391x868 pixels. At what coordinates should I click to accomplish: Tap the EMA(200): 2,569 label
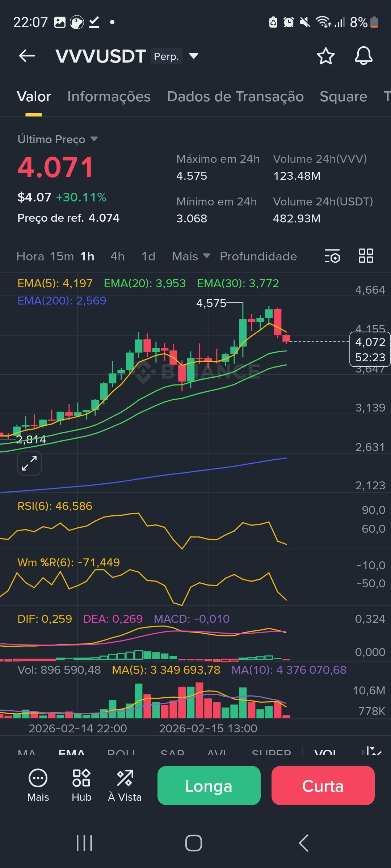62,301
